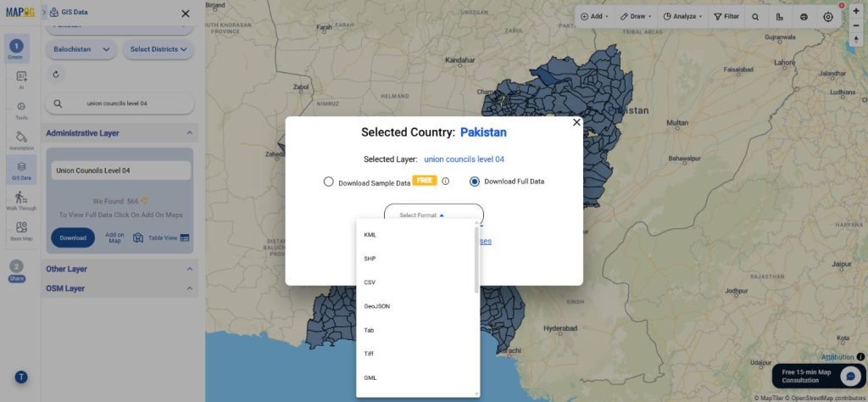Click the union councils level 04 link
Image resolution: width=868 pixels, height=402 pixels.
coord(464,159)
